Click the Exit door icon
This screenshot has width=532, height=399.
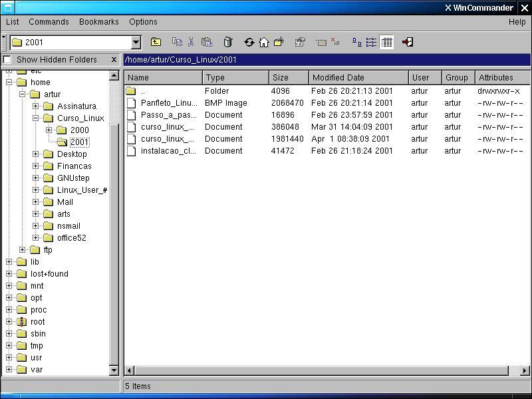(x=408, y=42)
